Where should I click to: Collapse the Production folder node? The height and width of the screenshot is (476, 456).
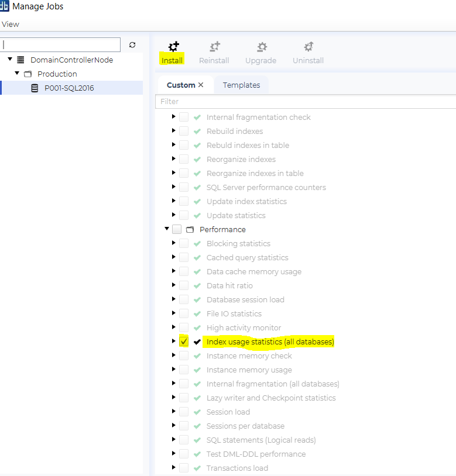click(17, 73)
